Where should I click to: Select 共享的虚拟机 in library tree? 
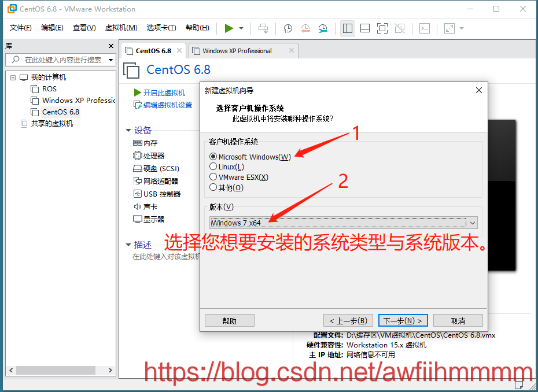coord(51,124)
